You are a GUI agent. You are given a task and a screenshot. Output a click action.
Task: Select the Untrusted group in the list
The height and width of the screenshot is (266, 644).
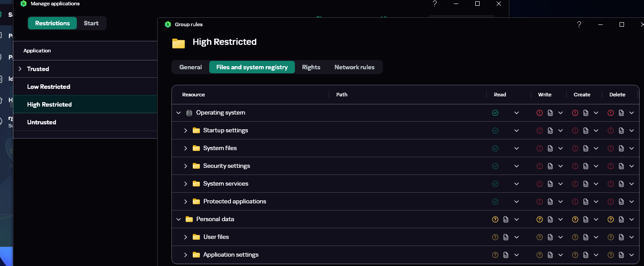[42, 122]
